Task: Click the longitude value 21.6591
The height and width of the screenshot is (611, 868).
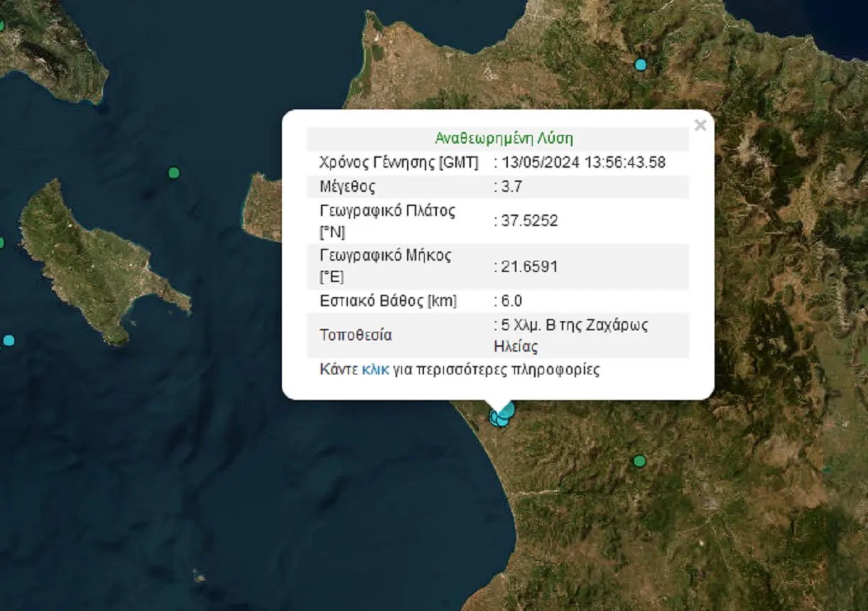Action: [x=529, y=266]
